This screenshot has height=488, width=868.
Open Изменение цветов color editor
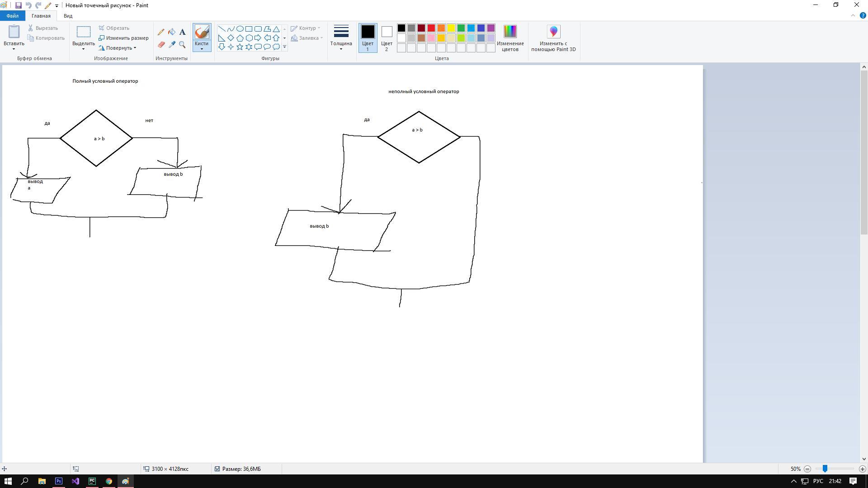click(x=510, y=38)
